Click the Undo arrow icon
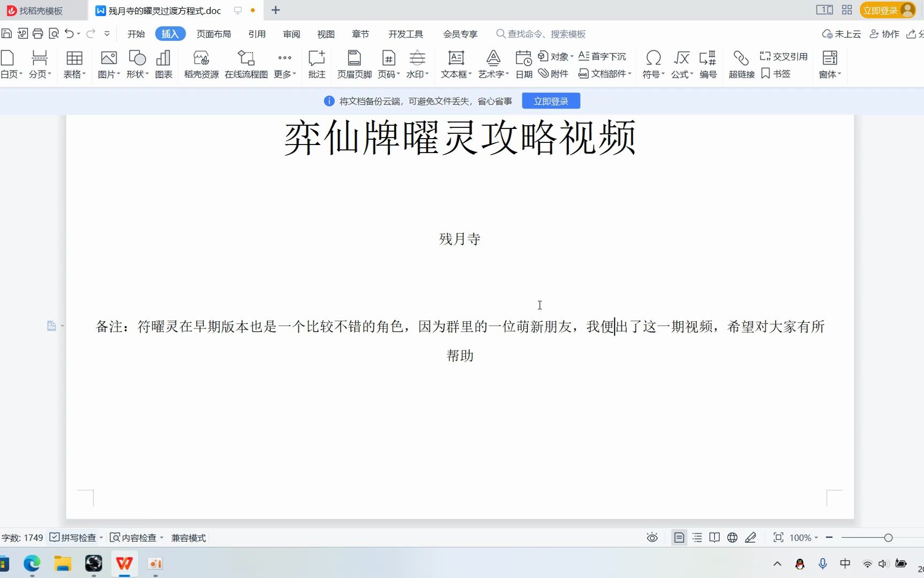Screen dimensions: 924x578 click(69, 34)
